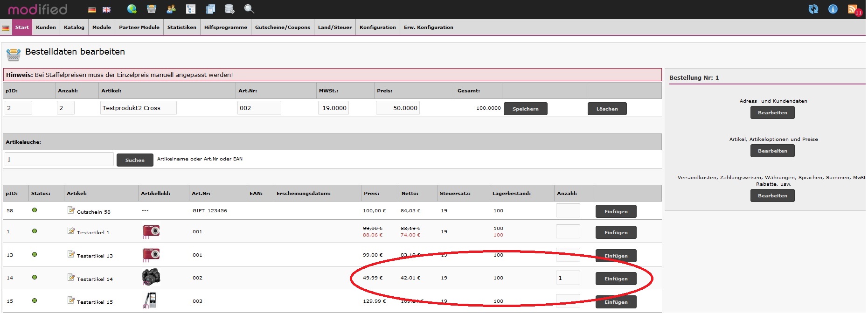
Task: Click the Löschen button
Action: 607,109
